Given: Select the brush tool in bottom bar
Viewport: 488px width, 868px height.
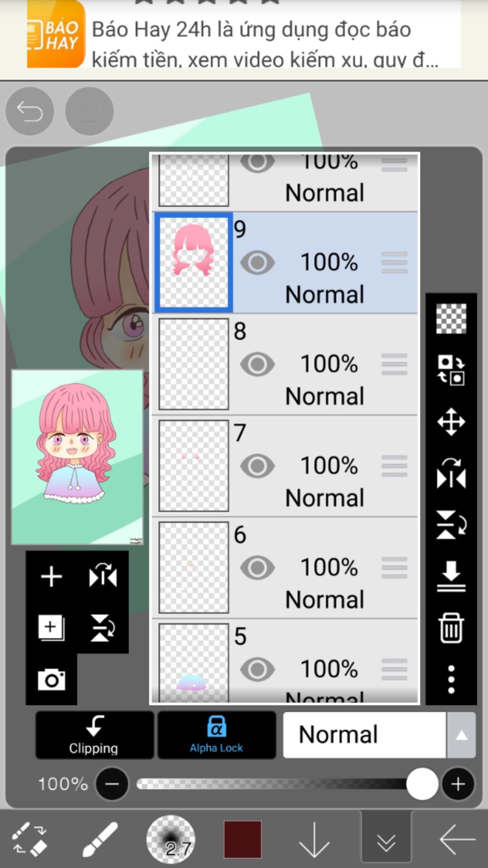Looking at the screenshot, I should (x=100, y=839).
